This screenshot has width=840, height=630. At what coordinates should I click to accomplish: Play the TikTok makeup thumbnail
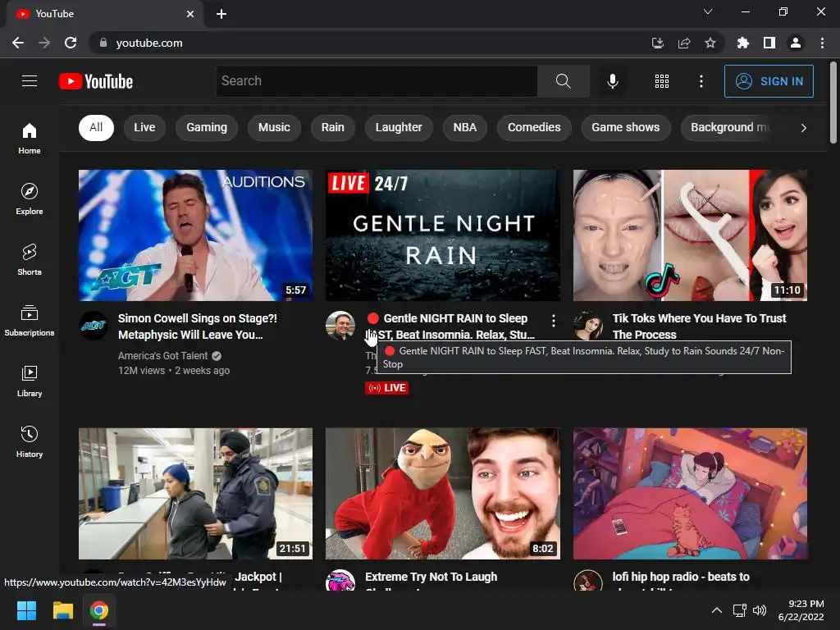(x=690, y=235)
